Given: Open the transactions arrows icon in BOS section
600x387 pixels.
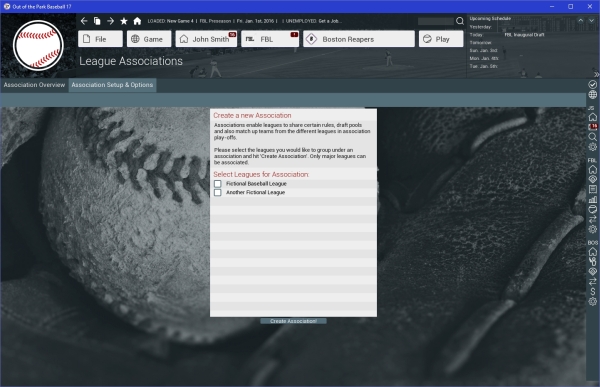Looking at the screenshot, I should pos(592,282).
